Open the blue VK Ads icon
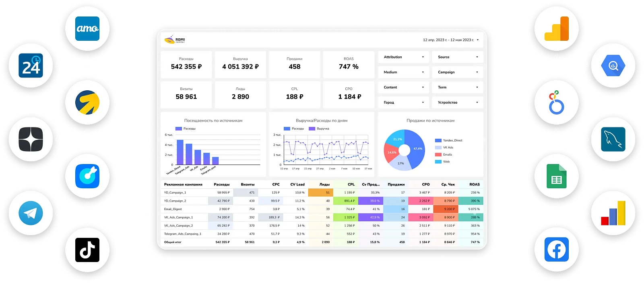The height and width of the screenshot is (283, 644). (87, 176)
